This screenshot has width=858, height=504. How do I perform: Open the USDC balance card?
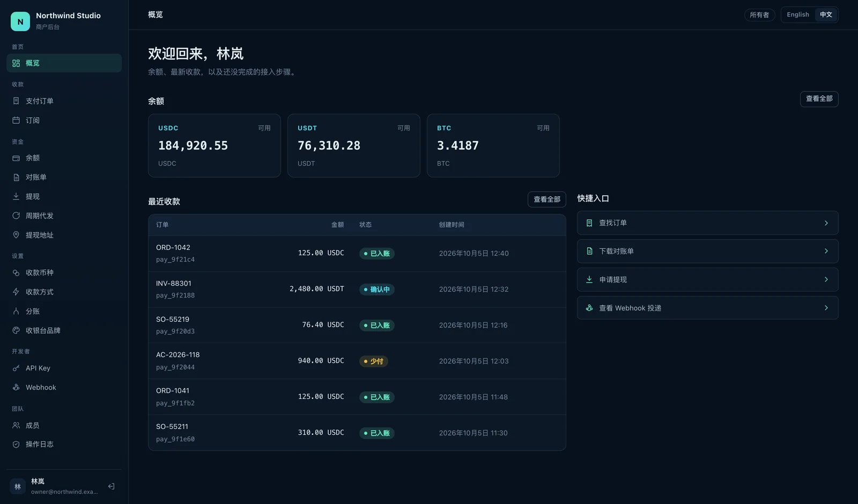[214, 145]
